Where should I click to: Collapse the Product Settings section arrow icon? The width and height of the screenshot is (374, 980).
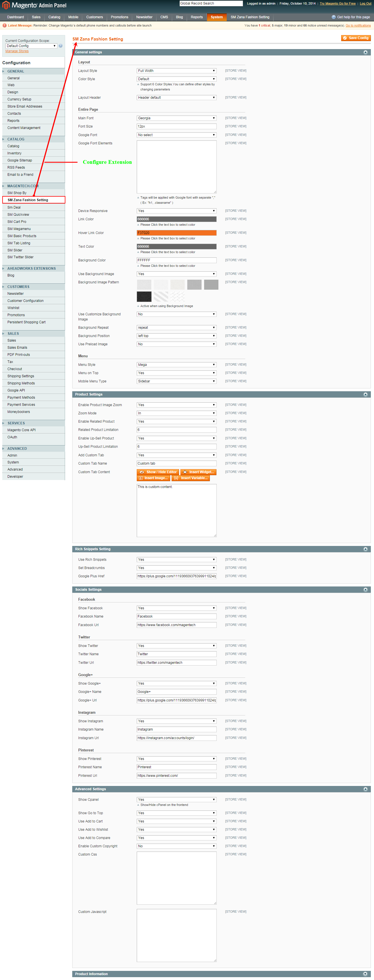point(365,394)
